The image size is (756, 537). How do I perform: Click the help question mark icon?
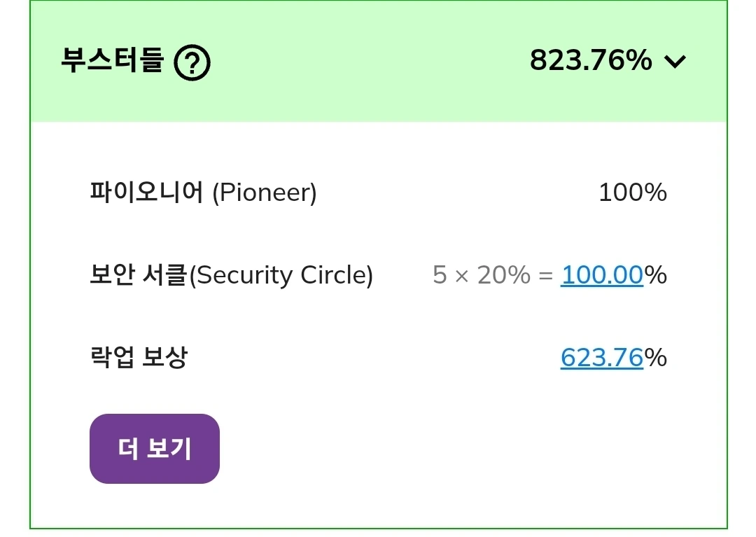[x=192, y=63]
